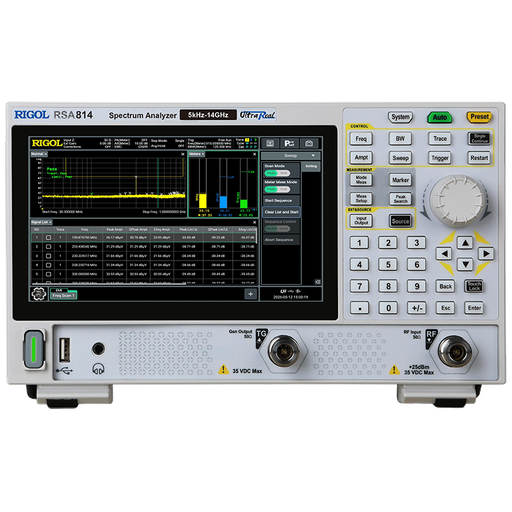Image resolution: width=512 pixels, height=512 pixels.
Task: Tick the checkbox in signal row 4
Action: 48,265
